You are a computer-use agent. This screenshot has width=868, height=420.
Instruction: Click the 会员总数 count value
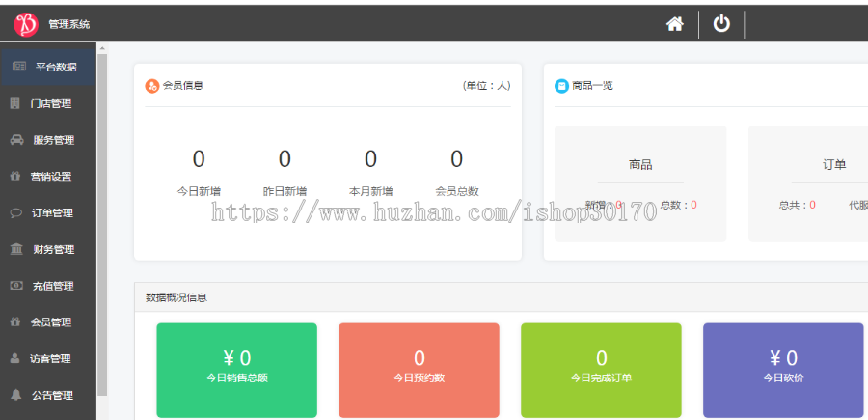point(457,159)
